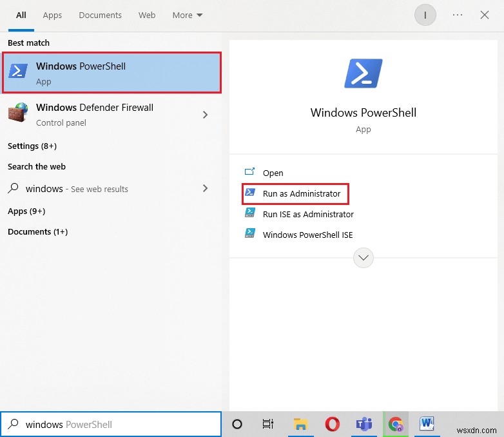Click the Open action icon
The height and width of the screenshot is (437, 504).
pos(250,171)
